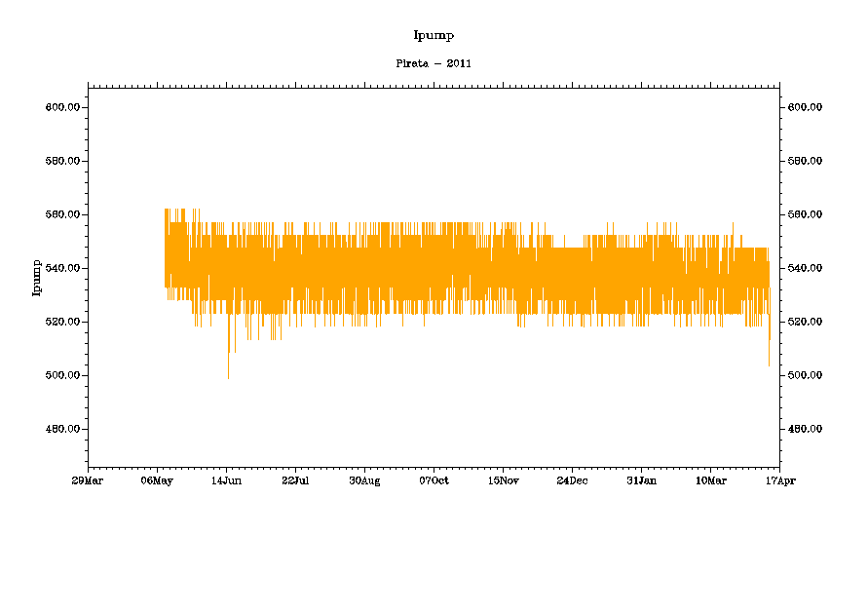The height and width of the screenshot is (614, 868).
Task: Click the rotated Ipump y-axis label
Action: click(x=37, y=277)
